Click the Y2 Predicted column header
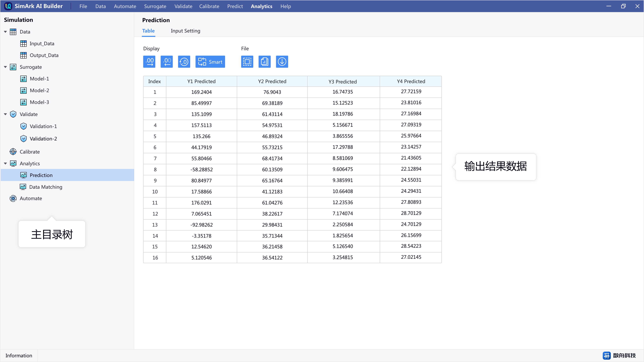The image size is (644, 362). (x=272, y=81)
